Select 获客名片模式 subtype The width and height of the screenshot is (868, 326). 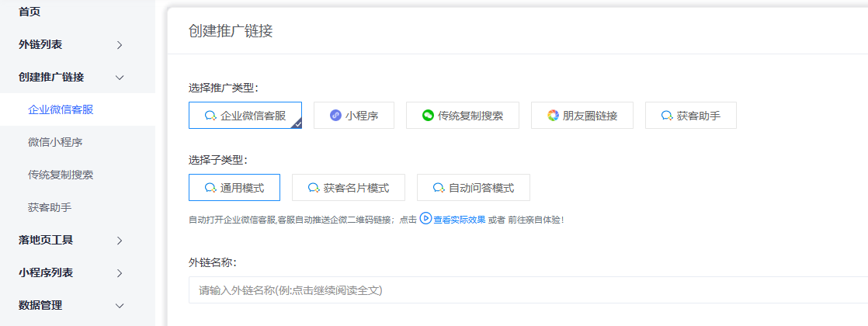(348, 188)
